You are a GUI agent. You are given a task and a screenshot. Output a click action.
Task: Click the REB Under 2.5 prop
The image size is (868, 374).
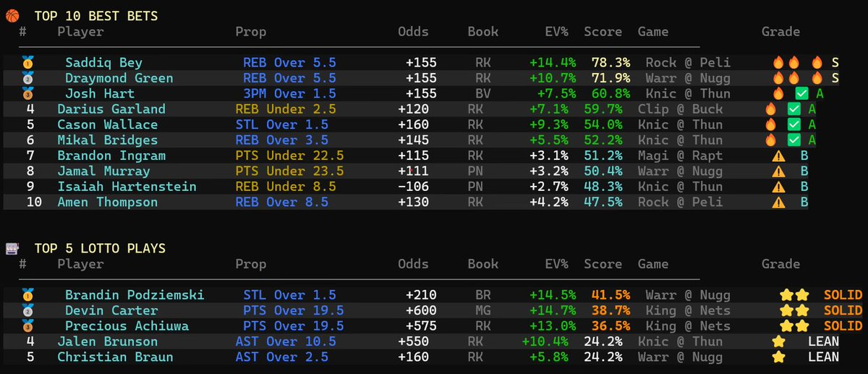coord(286,109)
